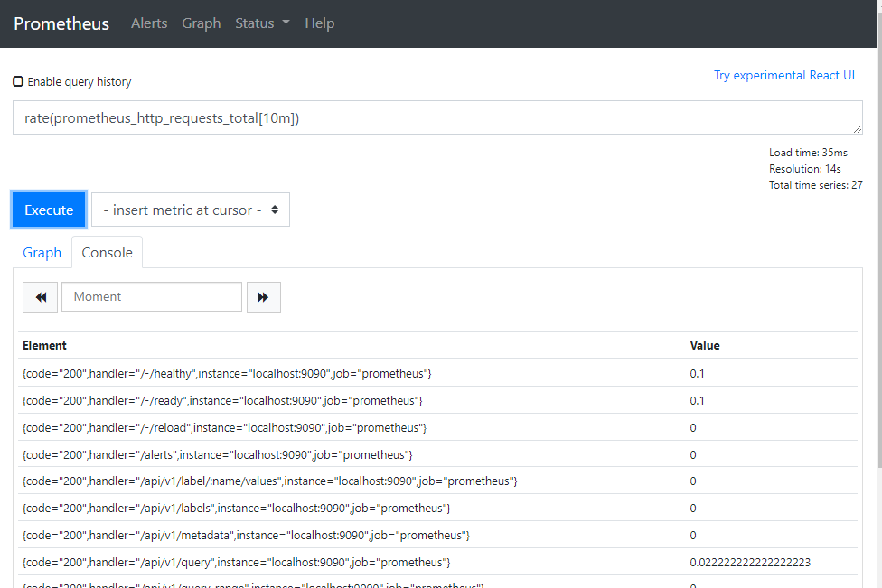882x588 pixels.
Task: Click the query box resize handle
Action: [x=857, y=129]
